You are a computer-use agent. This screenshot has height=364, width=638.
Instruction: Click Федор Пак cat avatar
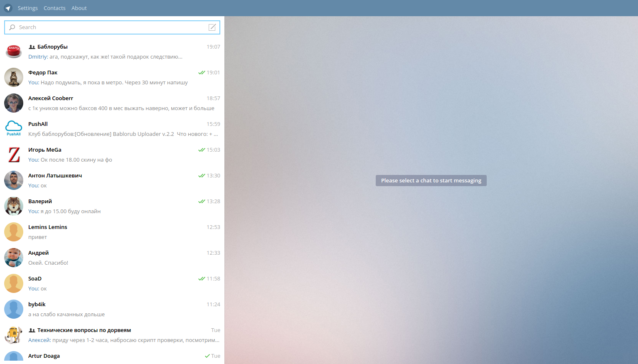point(14,77)
